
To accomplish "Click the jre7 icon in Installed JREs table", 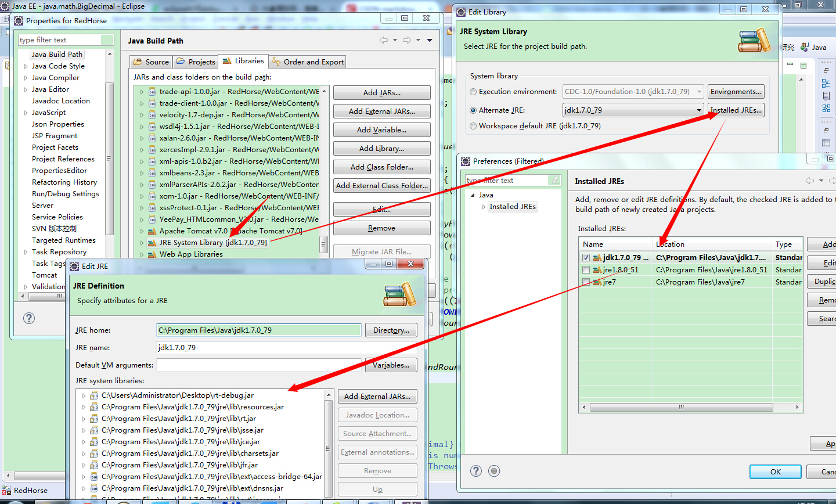I will click(597, 282).
